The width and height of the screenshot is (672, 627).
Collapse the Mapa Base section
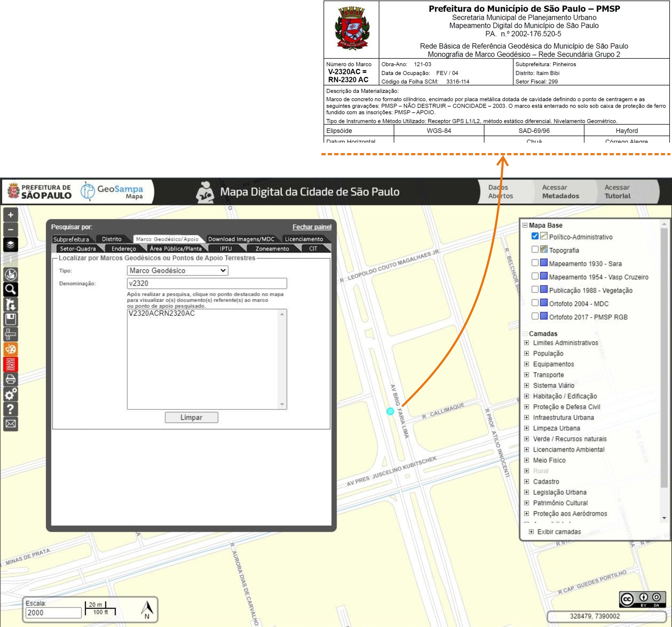525,225
